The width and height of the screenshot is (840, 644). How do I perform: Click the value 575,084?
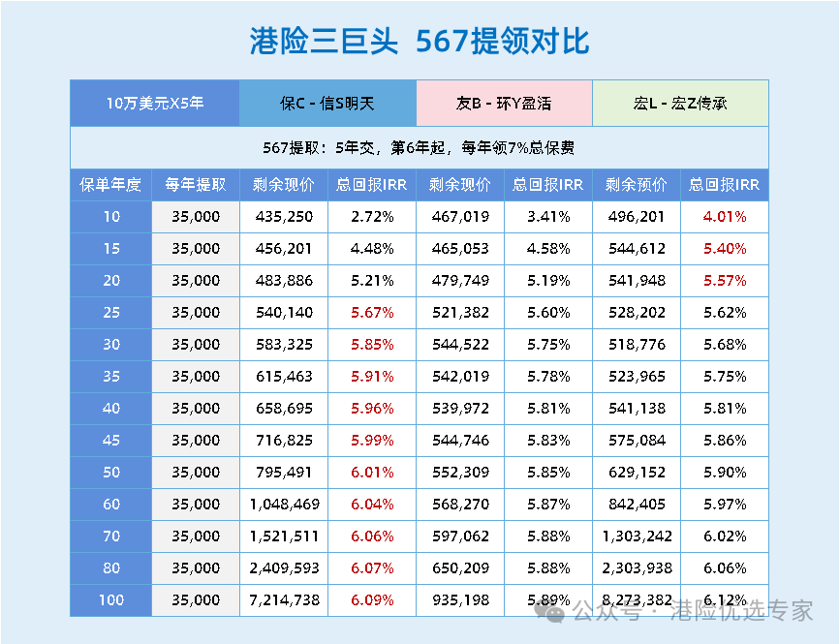point(637,441)
